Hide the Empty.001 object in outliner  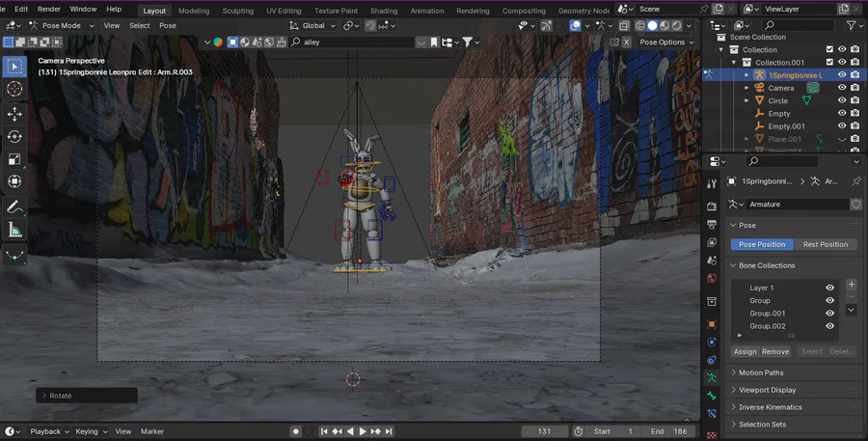pyautogui.click(x=842, y=125)
